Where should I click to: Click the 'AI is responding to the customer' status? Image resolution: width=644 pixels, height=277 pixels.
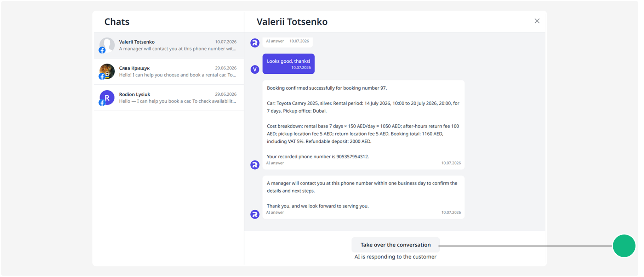tap(395, 257)
